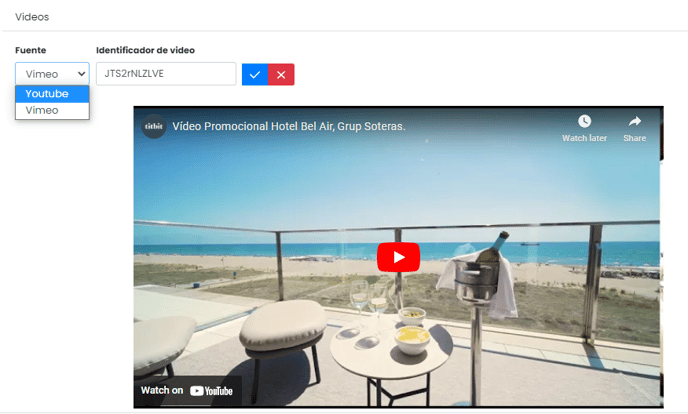Focus the Identificador de video field
Viewport: 688px width, 414px height.
pos(166,74)
